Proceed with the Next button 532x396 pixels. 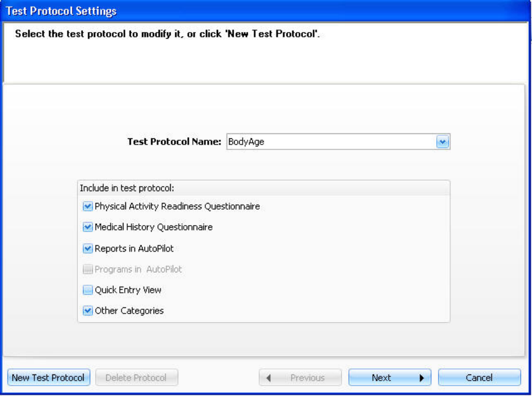click(389, 378)
